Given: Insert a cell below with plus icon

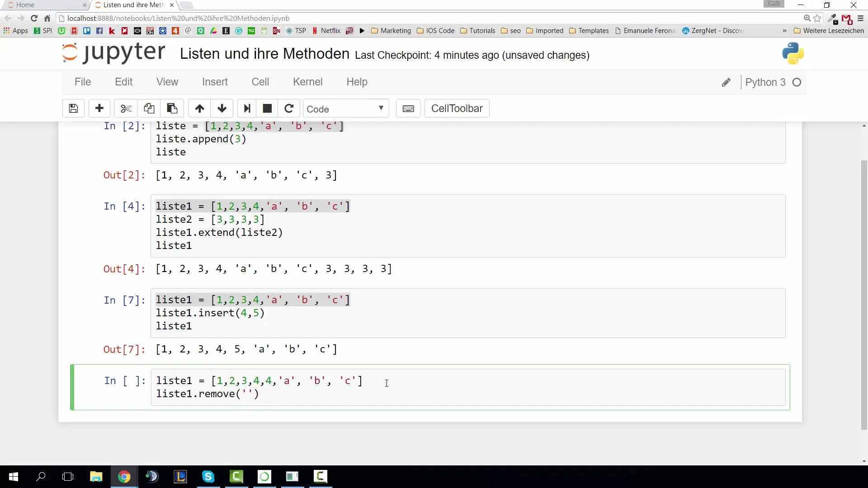Looking at the screenshot, I should point(99,108).
